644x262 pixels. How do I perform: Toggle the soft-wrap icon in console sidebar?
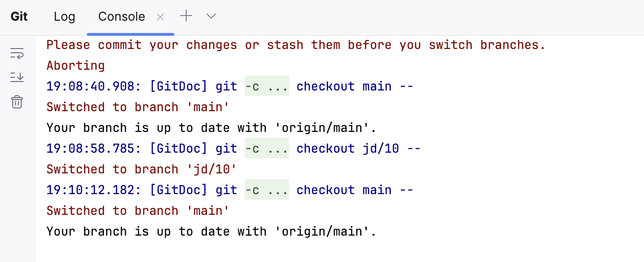point(17,54)
